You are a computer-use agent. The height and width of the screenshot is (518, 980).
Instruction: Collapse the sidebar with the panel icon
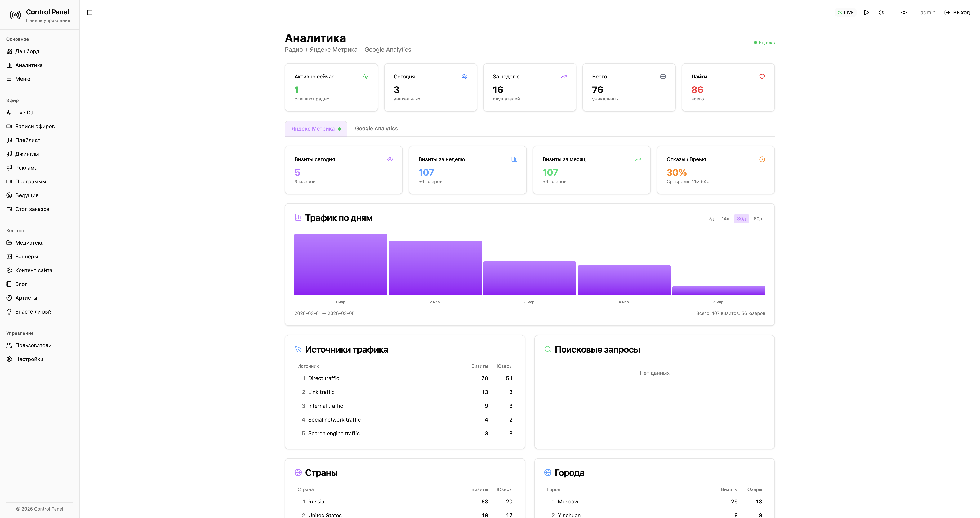pos(90,13)
